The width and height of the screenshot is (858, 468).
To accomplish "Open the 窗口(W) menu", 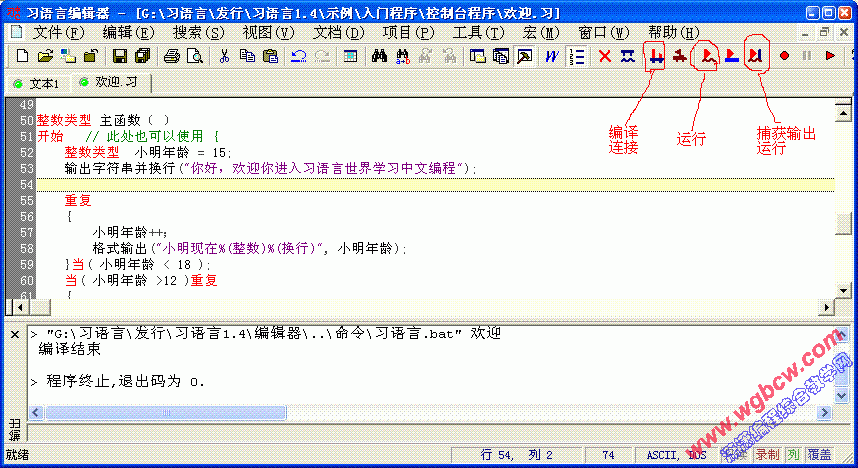I will click(604, 33).
